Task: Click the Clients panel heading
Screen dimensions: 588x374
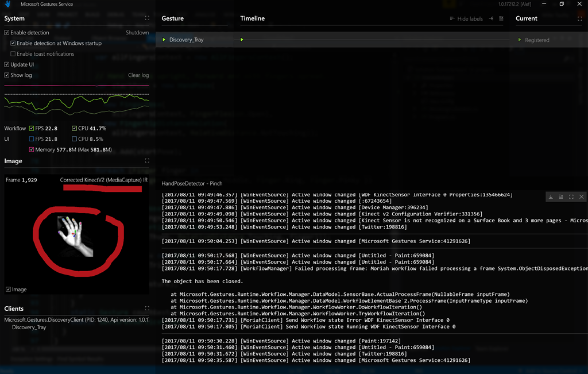Action: (14, 309)
